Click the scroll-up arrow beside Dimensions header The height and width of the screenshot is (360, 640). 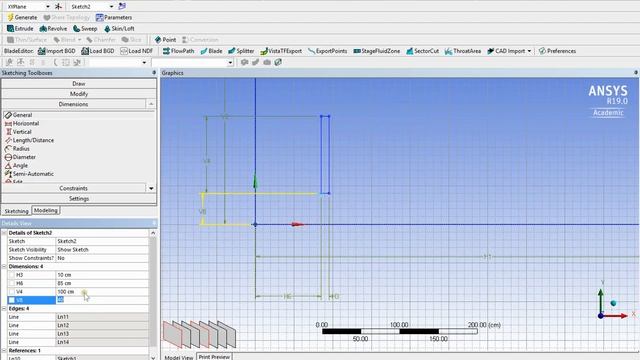point(151,104)
